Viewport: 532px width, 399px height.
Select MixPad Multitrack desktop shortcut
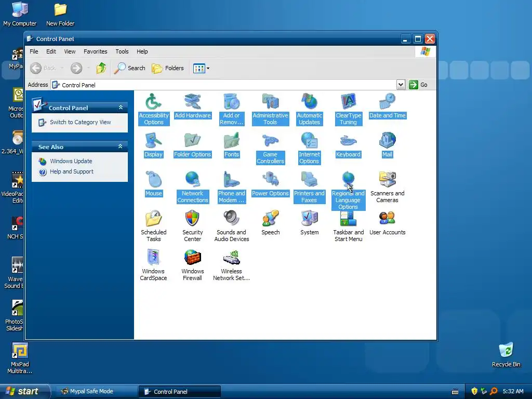[20, 358]
